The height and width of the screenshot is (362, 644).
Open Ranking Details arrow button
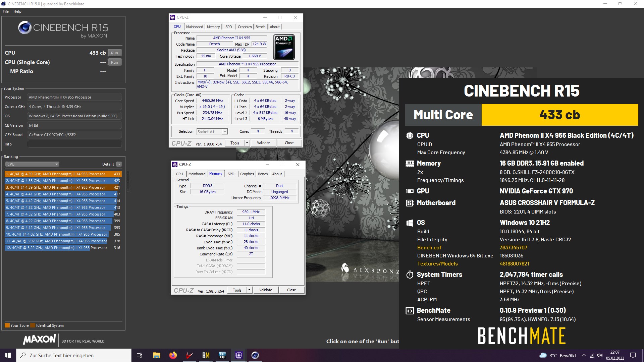pyautogui.click(x=119, y=164)
